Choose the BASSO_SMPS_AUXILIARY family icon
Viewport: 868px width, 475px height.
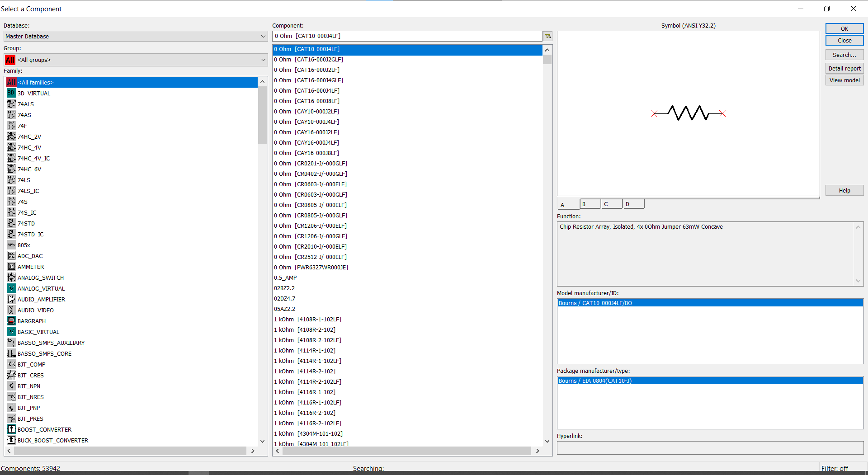click(11, 343)
